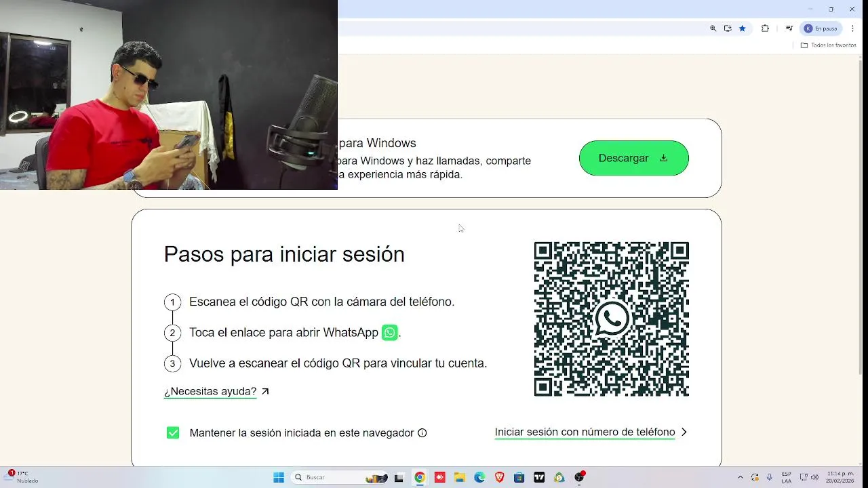Viewport: 868px width, 488px height.
Task: Click 'Iniciar sesión con número de teléfono' link
Action: [x=585, y=432]
